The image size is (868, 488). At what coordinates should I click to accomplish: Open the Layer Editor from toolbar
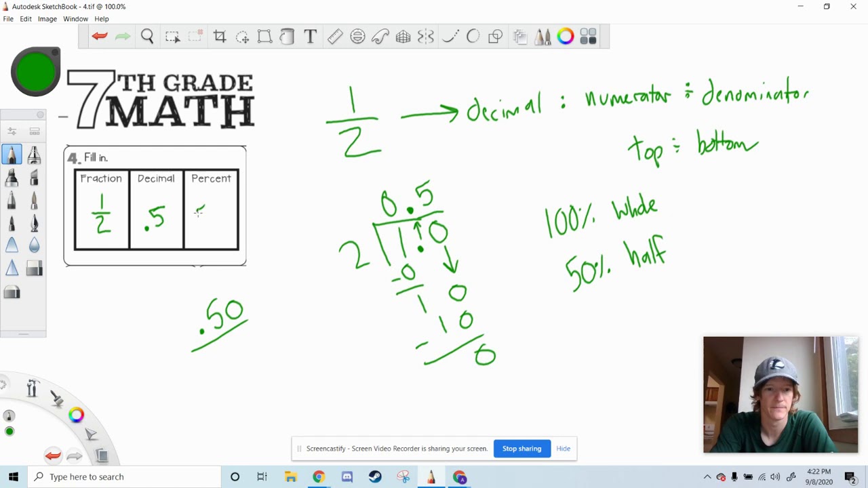tap(520, 37)
